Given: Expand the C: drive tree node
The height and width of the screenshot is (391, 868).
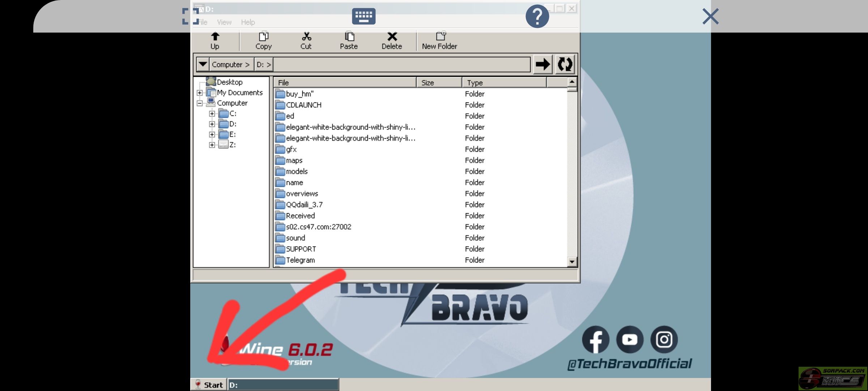Looking at the screenshot, I should click(212, 114).
